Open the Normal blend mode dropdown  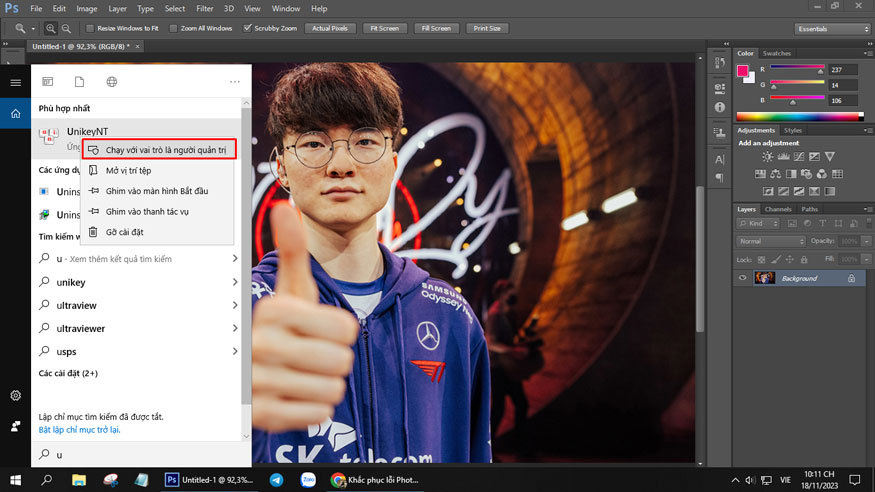[x=770, y=241]
